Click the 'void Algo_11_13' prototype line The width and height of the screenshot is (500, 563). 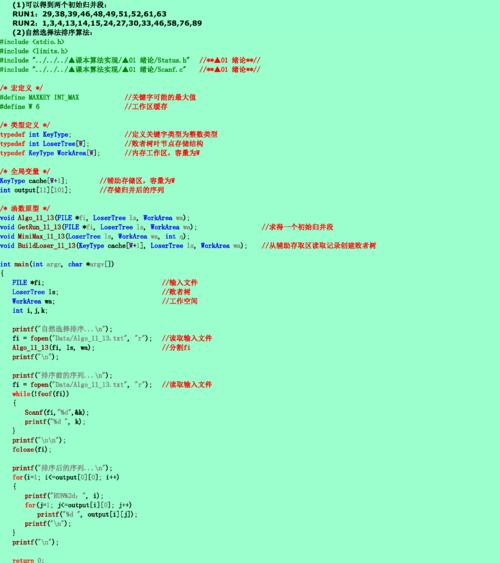pos(95,218)
